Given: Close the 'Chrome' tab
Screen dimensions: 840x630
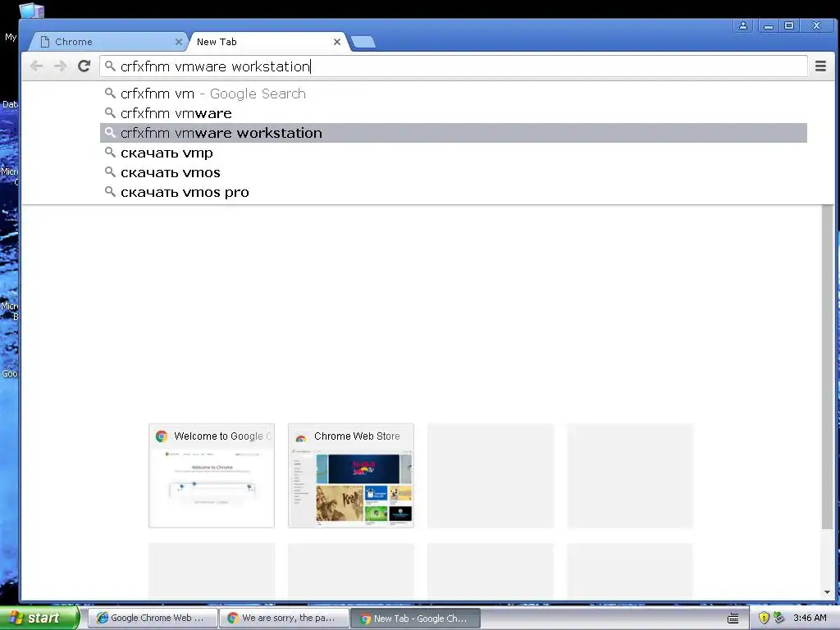Looking at the screenshot, I should 178,42.
